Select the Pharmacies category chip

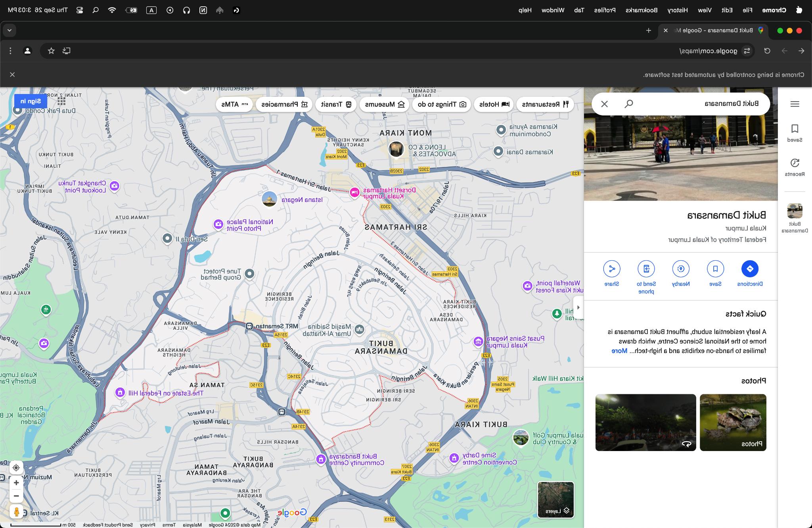coord(284,104)
